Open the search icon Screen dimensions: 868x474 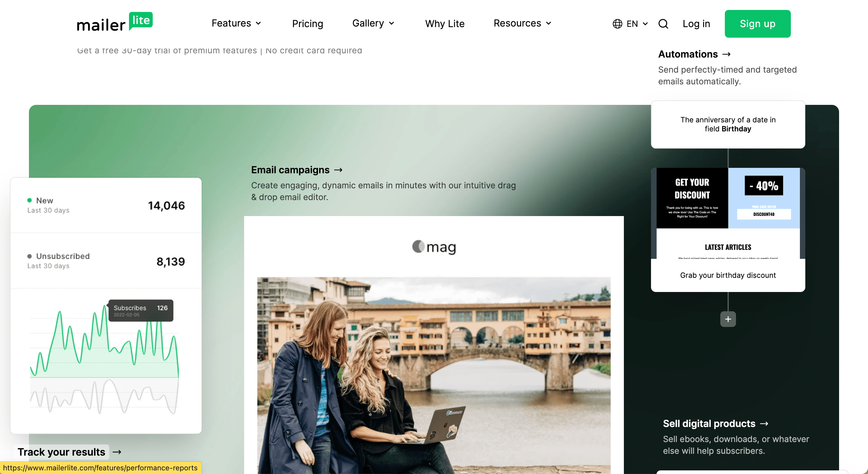click(x=663, y=24)
